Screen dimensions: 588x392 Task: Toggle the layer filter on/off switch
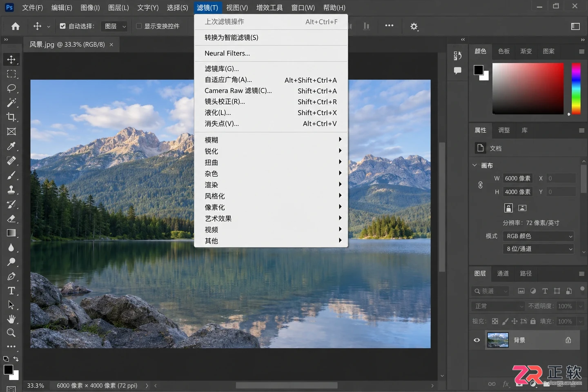582,289
